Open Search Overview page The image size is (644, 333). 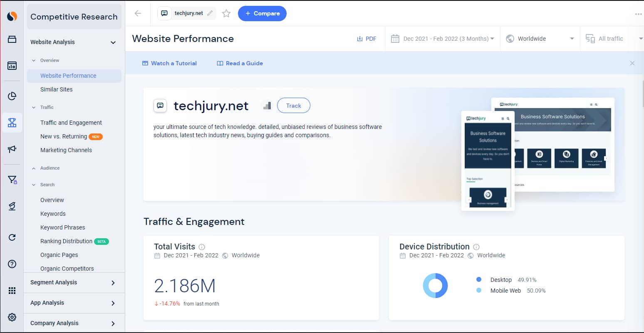pos(52,200)
